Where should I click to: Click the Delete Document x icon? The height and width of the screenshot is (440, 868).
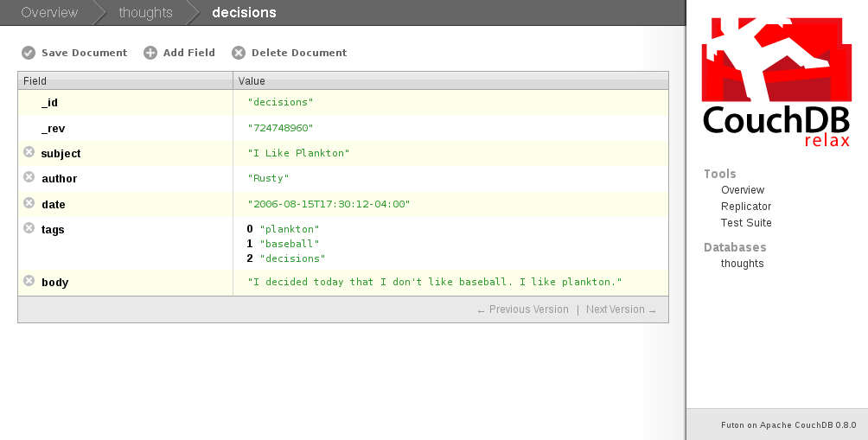pyautogui.click(x=239, y=53)
